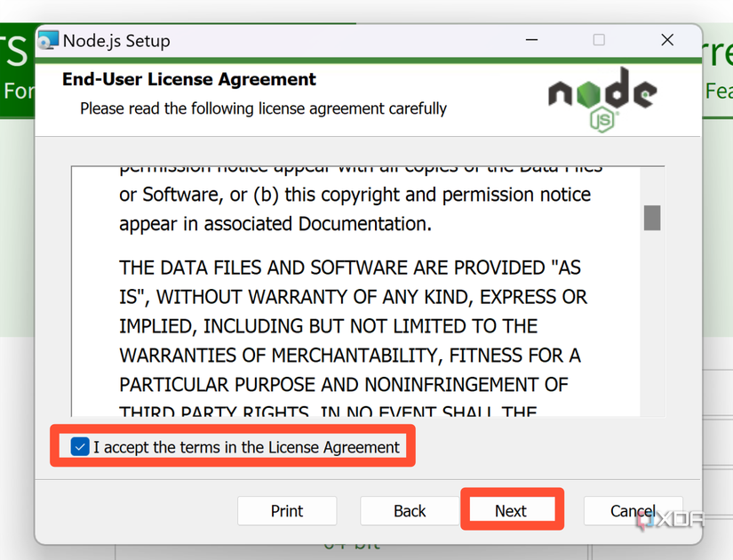Click the XDA watermark logo
The width and height of the screenshot is (733, 560).
673,519
